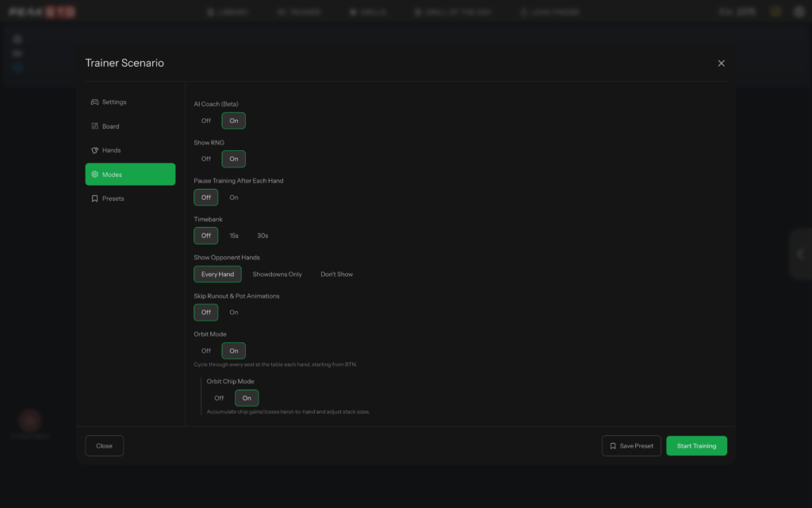Screen dimensions: 812x508
Task: Choose the 15s Timebank option
Action: click(234, 236)
